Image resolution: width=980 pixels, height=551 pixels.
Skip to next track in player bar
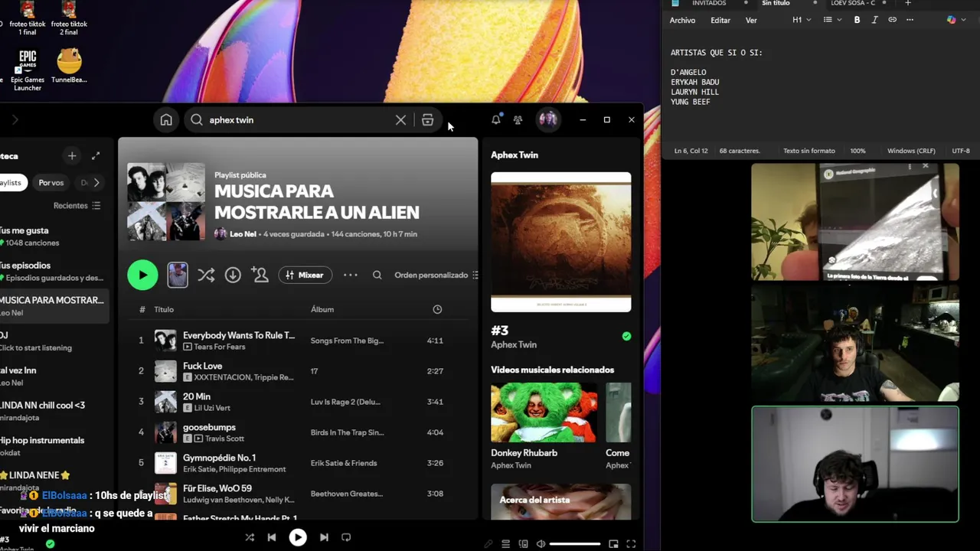point(324,538)
